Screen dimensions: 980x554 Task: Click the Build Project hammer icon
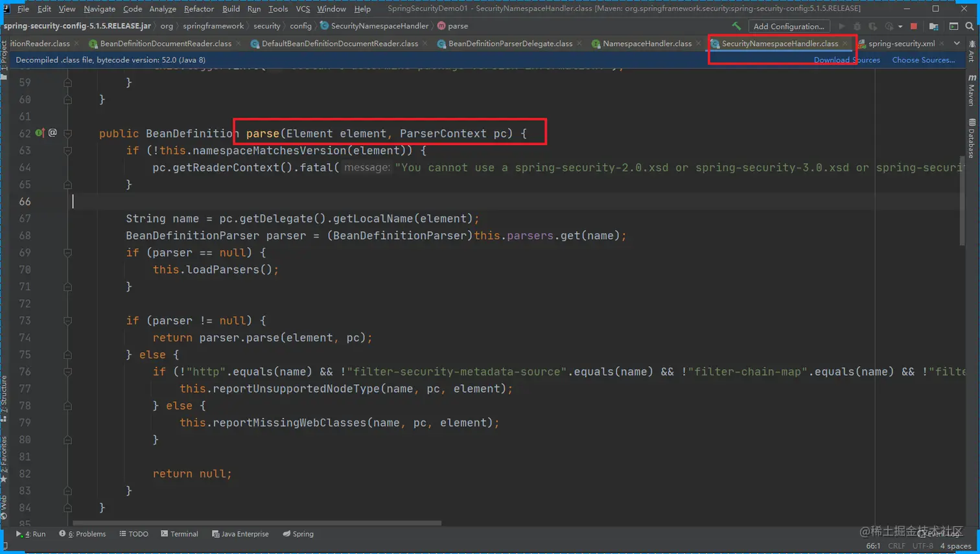click(x=736, y=26)
